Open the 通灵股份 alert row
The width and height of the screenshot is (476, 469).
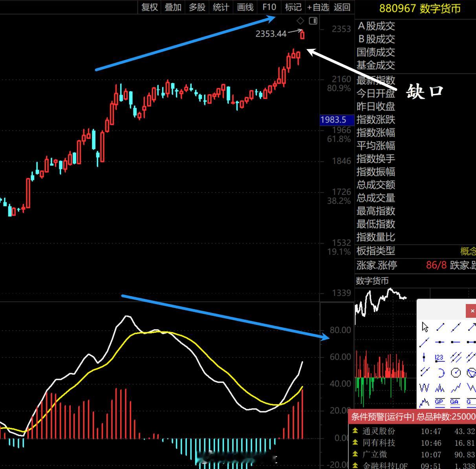pyautogui.click(x=412, y=431)
